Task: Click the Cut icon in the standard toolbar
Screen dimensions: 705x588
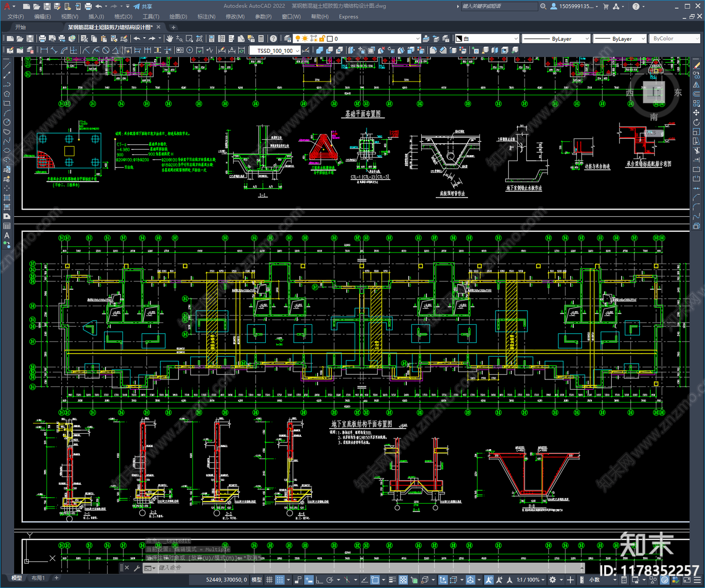Action: coord(85,39)
